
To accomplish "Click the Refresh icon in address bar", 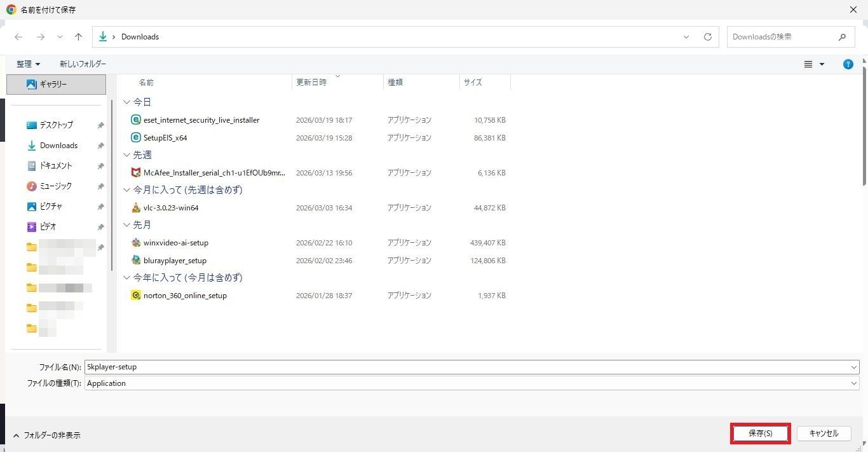I will 707,37.
